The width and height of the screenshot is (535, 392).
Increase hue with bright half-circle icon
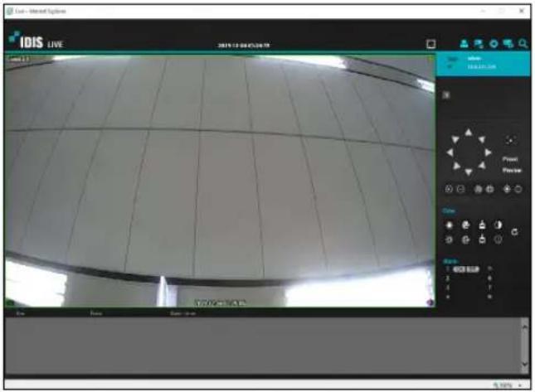click(499, 225)
